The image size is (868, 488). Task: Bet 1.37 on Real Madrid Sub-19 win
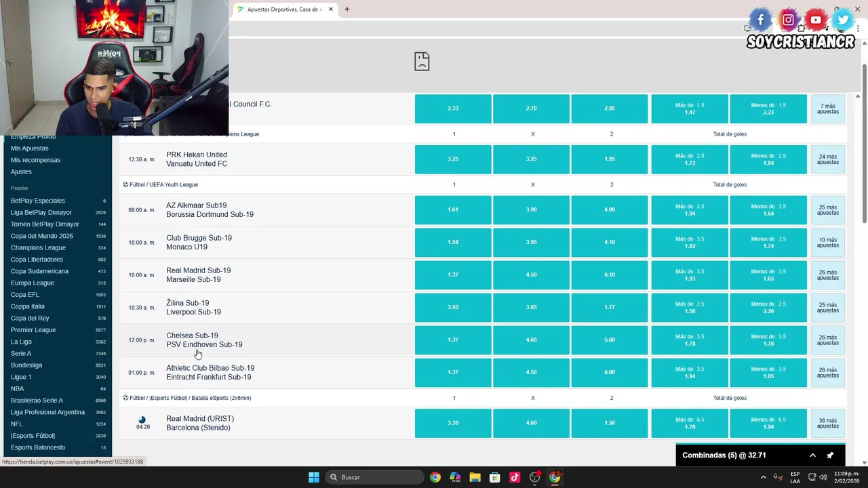[x=453, y=275]
